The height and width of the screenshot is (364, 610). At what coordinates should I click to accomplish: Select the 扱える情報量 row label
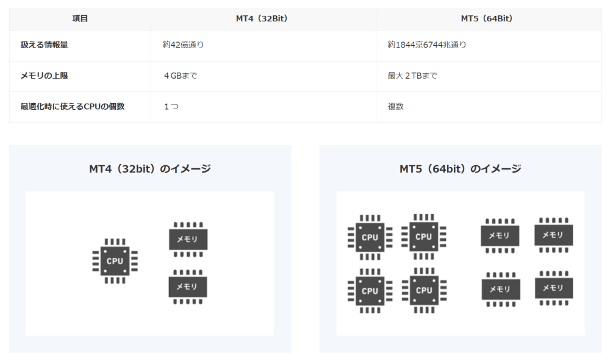click(44, 45)
